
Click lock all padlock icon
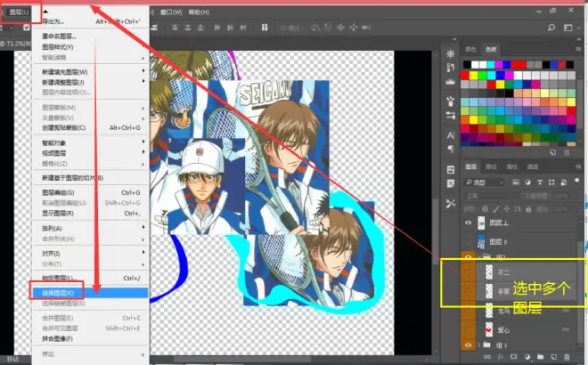tap(528, 209)
